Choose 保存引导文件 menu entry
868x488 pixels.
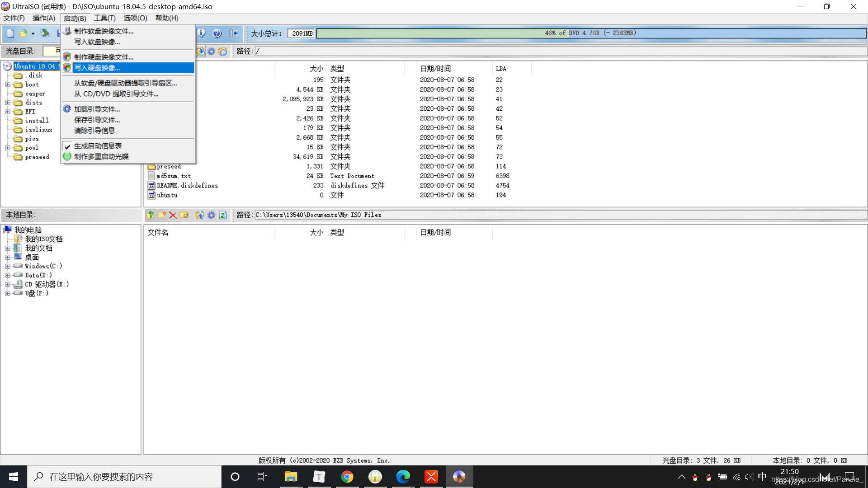[128, 120]
